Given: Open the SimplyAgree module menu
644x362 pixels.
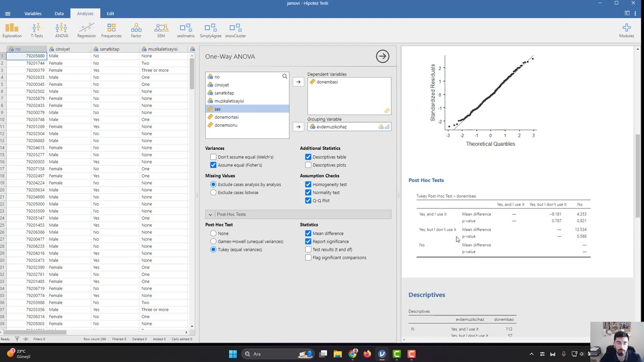Looking at the screenshot, I should pyautogui.click(x=210, y=30).
